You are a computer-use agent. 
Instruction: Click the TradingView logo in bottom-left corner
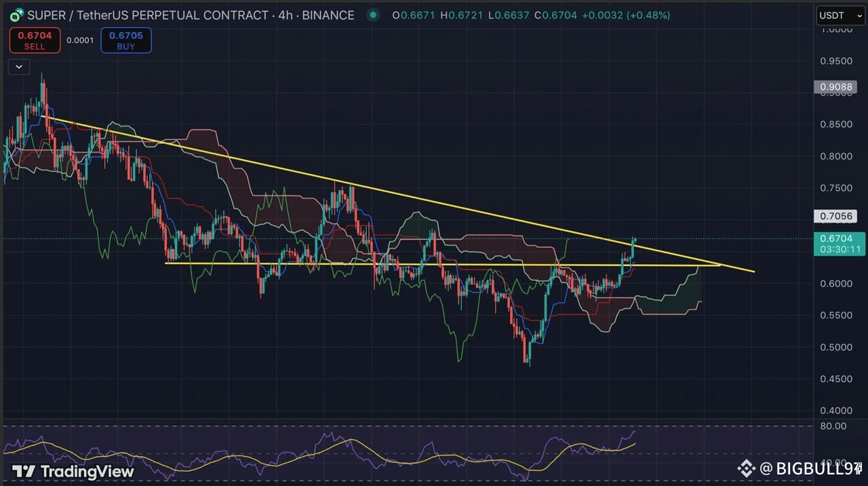(71, 470)
